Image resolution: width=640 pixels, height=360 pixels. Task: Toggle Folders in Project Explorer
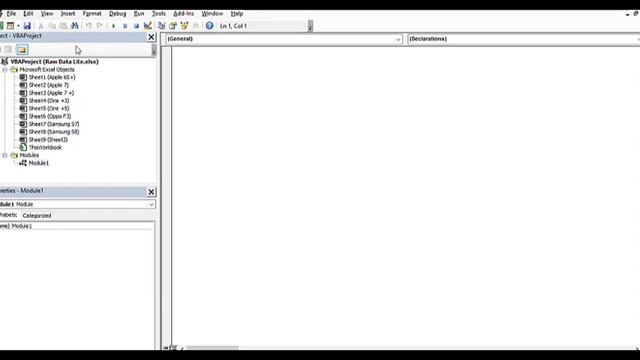pyautogui.click(x=22, y=50)
